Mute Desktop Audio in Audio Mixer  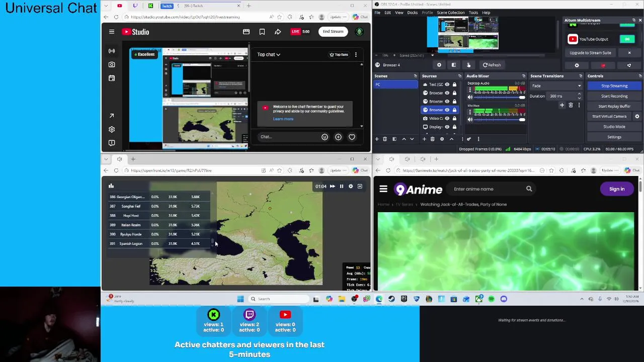pyautogui.click(x=470, y=97)
